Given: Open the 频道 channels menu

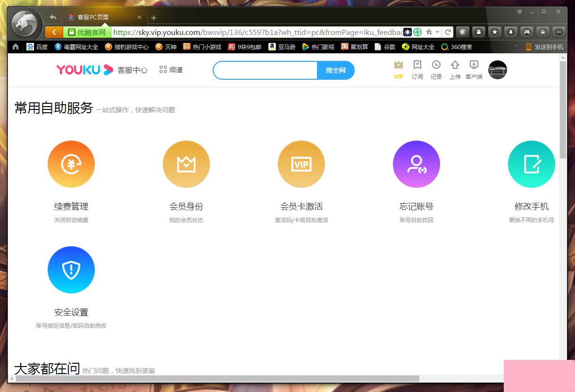Looking at the screenshot, I should point(171,70).
